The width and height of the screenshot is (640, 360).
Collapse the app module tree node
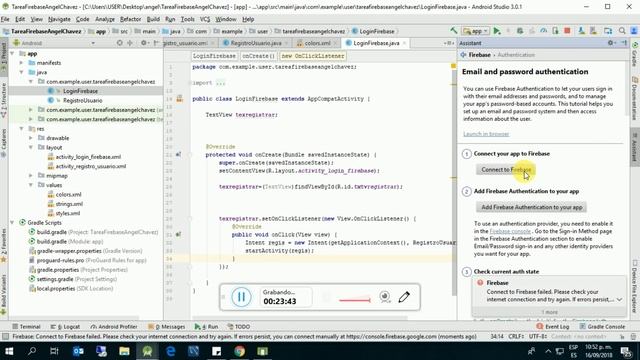click(12, 53)
